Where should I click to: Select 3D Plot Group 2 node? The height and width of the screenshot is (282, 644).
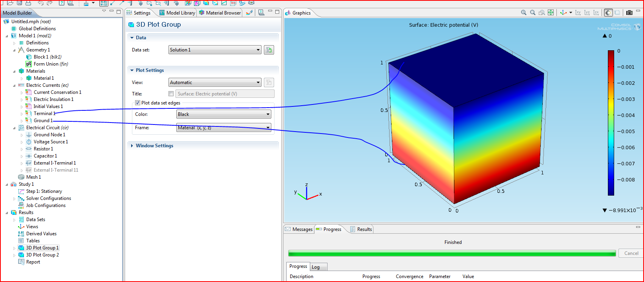(42, 255)
